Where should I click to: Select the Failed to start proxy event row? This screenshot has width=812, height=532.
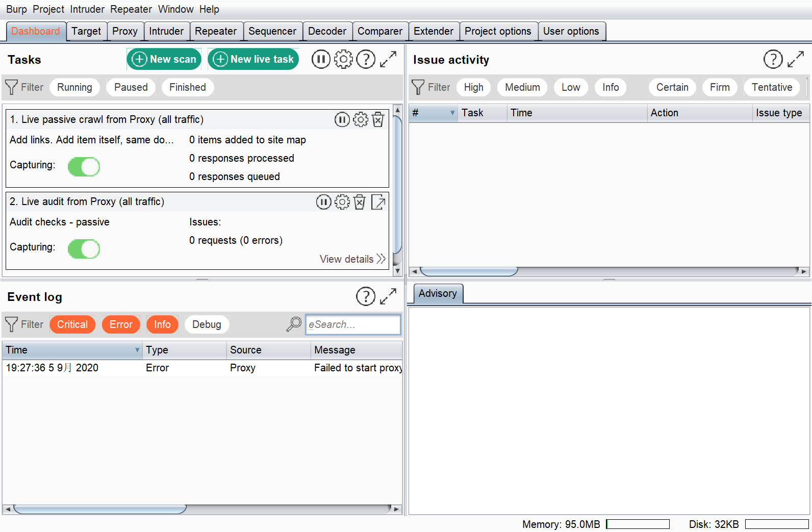pyautogui.click(x=202, y=368)
